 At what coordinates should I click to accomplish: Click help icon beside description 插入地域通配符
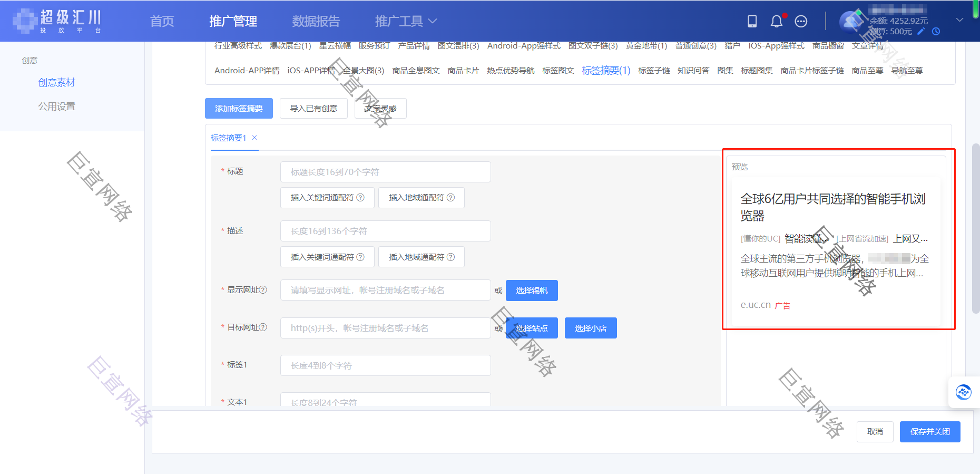pos(450,257)
